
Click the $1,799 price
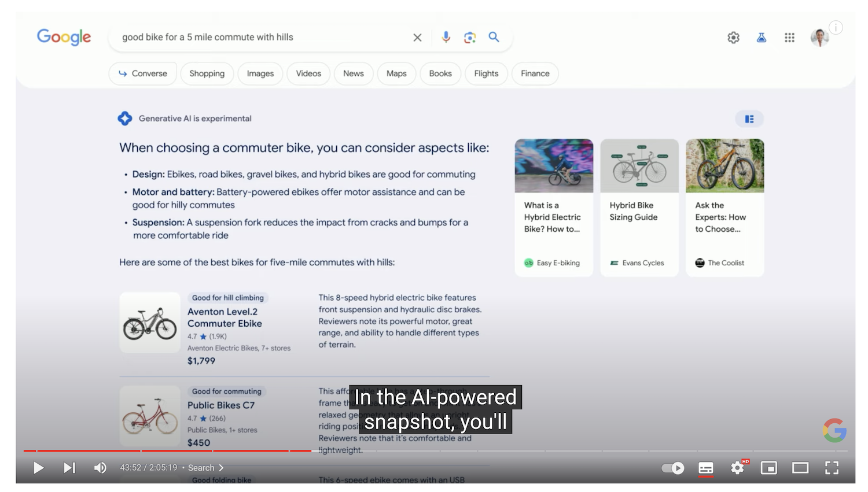[201, 361]
